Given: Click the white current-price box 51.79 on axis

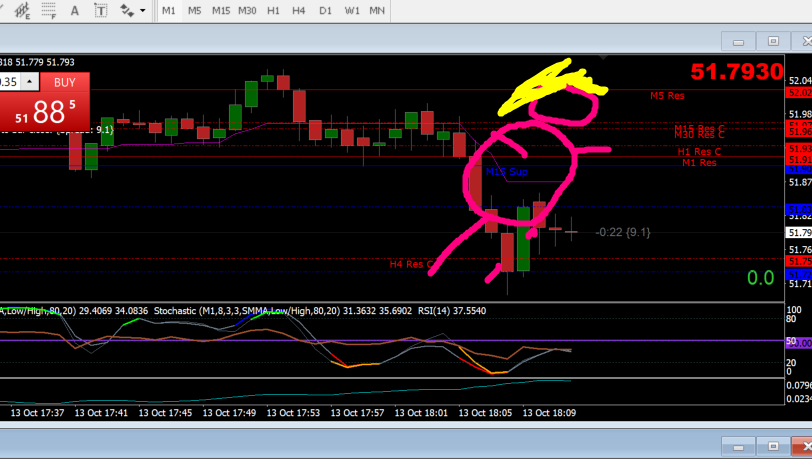Looking at the screenshot, I should click(x=799, y=233).
